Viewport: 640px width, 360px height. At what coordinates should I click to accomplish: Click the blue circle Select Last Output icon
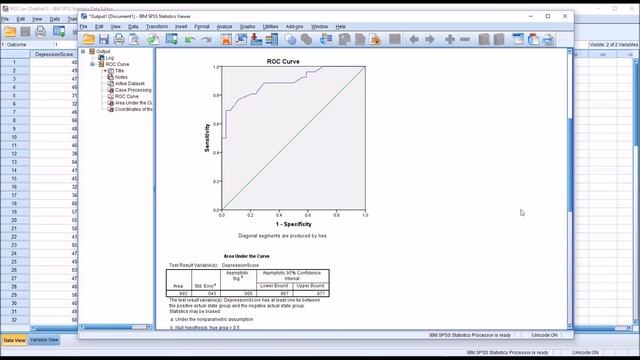tap(290, 39)
